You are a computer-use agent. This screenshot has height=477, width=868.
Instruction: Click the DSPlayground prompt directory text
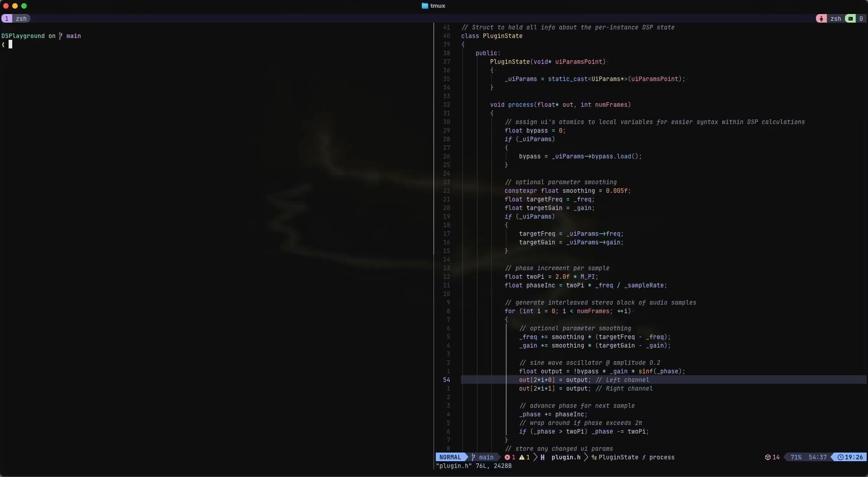tap(23, 36)
